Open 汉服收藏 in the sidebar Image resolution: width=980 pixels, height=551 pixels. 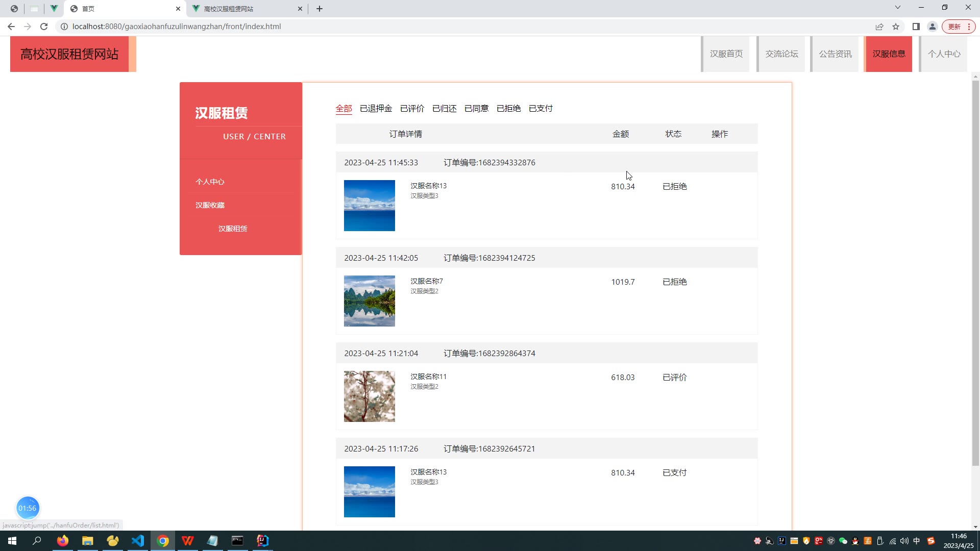(x=210, y=205)
